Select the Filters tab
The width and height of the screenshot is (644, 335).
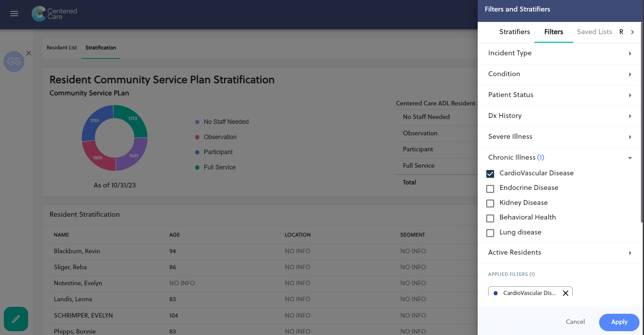point(554,32)
